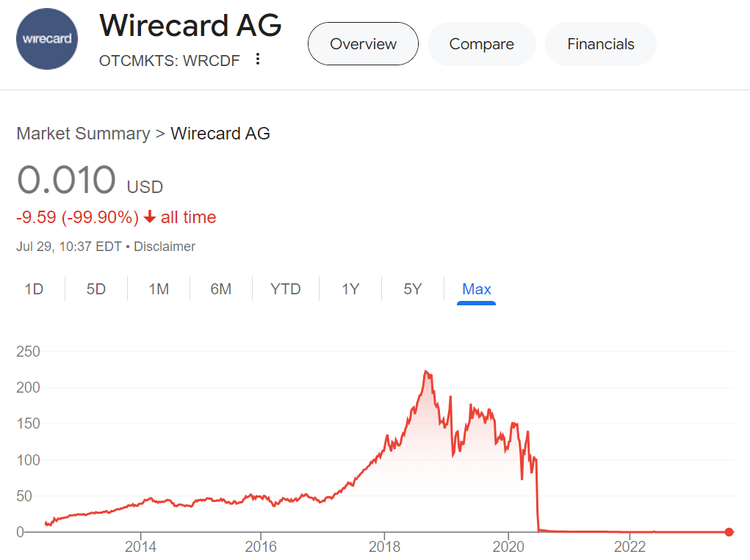Switch to the 5D time range
750x560 pixels.
point(95,289)
